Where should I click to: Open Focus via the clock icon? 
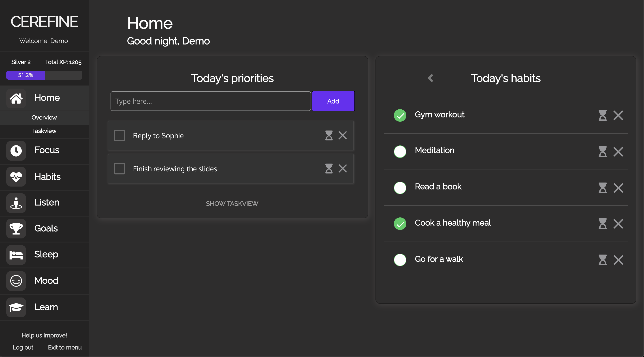pyautogui.click(x=16, y=151)
